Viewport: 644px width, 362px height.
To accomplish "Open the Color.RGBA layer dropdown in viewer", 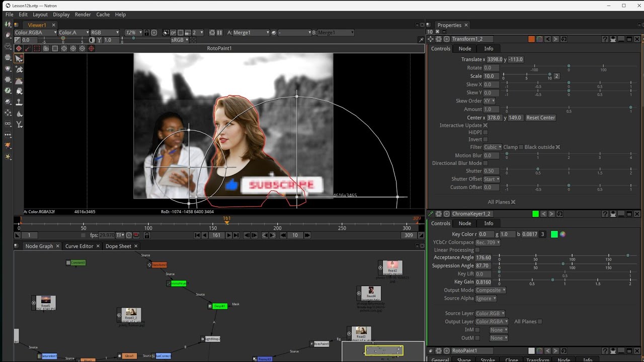I will click(35, 32).
